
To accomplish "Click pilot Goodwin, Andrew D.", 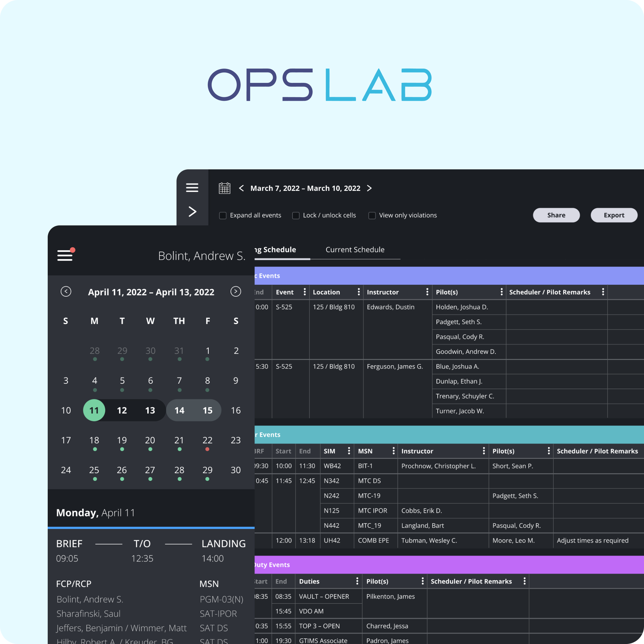I will (466, 351).
